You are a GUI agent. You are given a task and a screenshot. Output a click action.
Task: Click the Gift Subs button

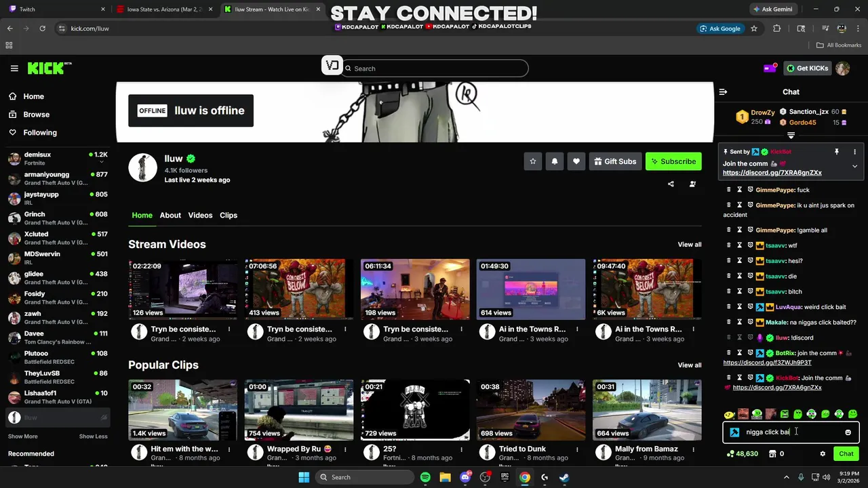(x=615, y=161)
